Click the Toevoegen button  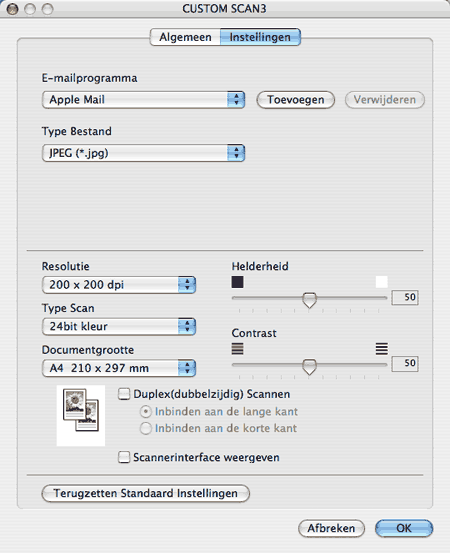(x=296, y=100)
